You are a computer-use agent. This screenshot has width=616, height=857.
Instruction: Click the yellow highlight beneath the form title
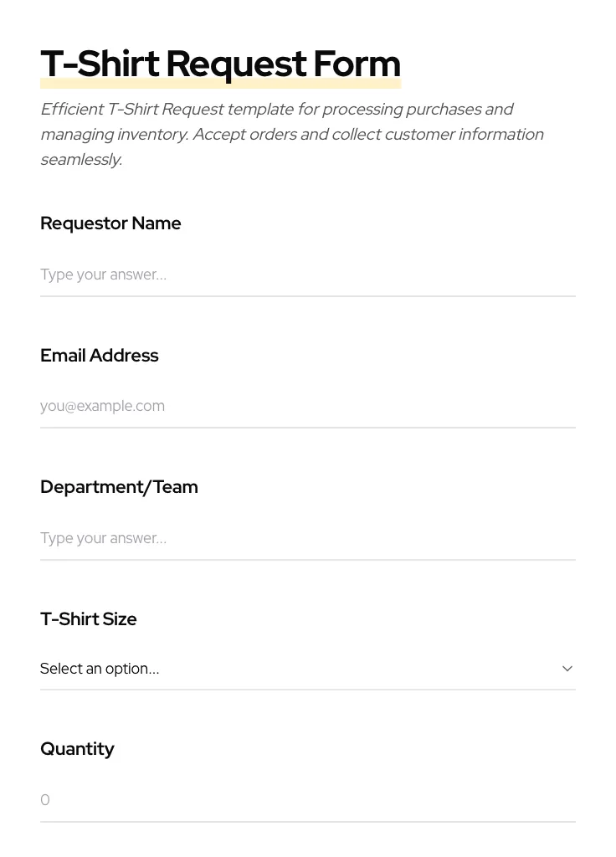click(x=220, y=85)
